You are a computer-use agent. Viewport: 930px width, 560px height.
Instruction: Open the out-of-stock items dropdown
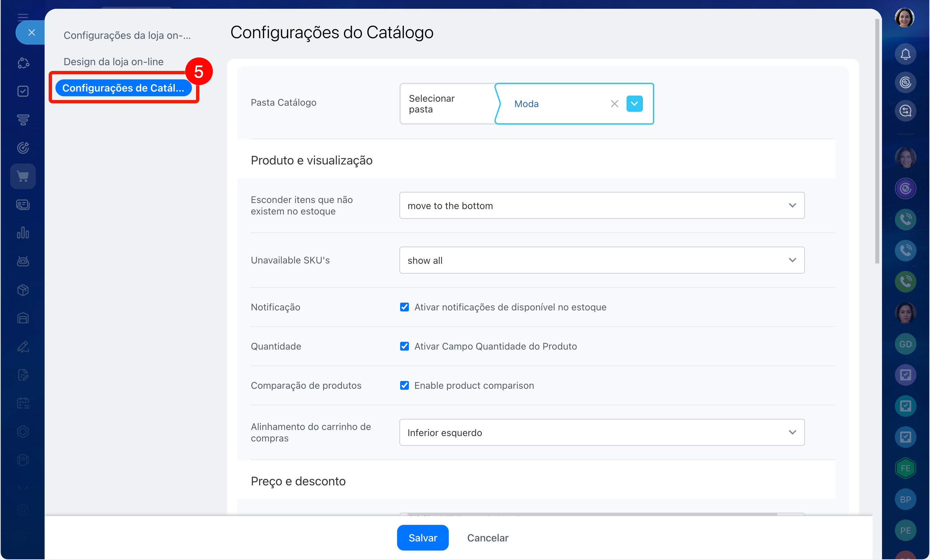click(602, 206)
